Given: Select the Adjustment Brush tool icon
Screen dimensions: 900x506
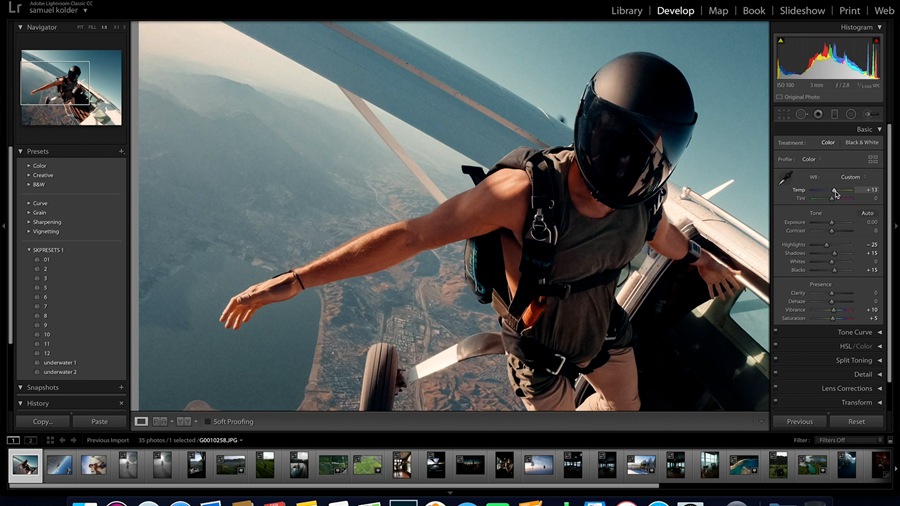Looking at the screenshot, I should 871,114.
